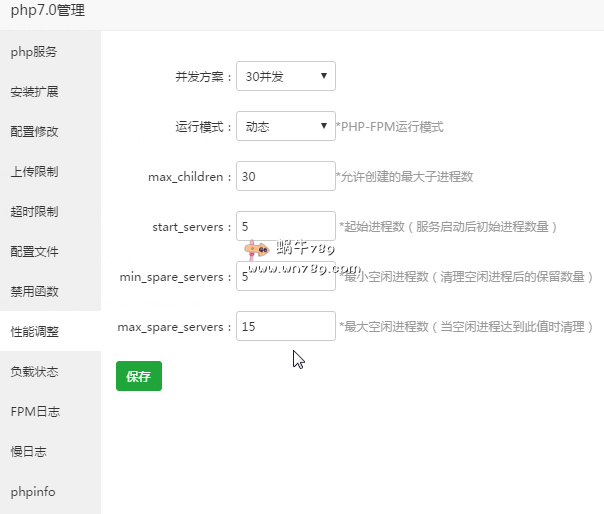View 负载状态 from the sidebar
The width and height of the screenshot is (604, 514).
[x=34, y=372]
